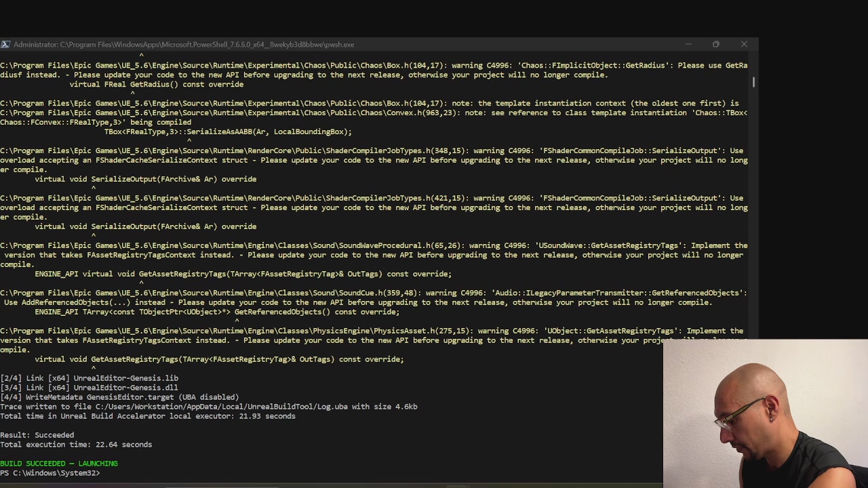The width and height of the screenshot is (868, 488).
Task: Click the window title showing the pwsh.exe path
Action: click(184, 45)
